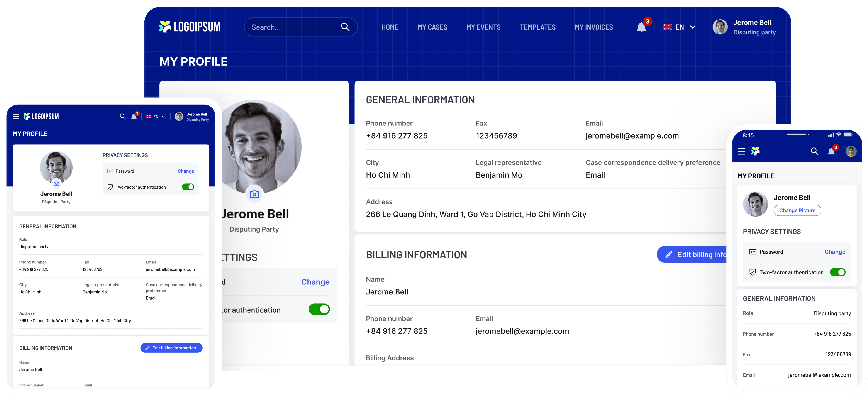Click the user avatar in mobile header
Image resolution: width=868 pixels, height=396 pixels.
(851, 151)
